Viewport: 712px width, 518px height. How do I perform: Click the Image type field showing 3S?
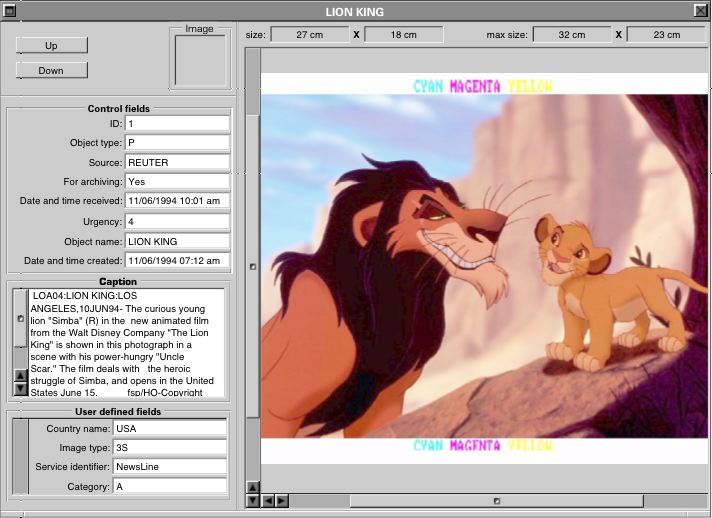pos(169,448)
